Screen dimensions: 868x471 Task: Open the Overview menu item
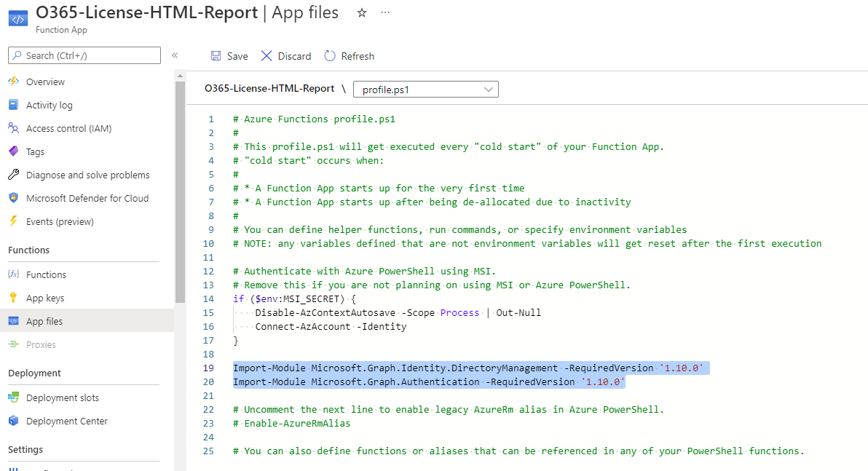coord(45,82)
